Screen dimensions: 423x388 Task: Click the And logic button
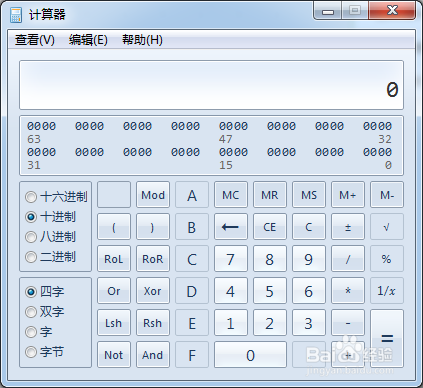coord(153,355)
